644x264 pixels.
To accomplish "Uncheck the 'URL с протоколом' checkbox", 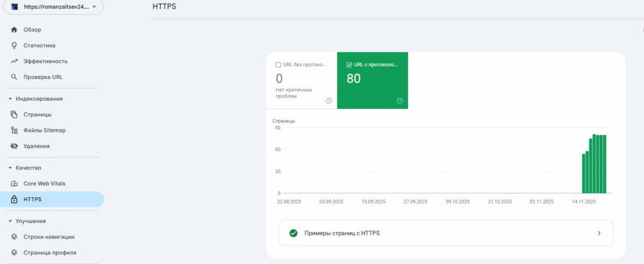I will tap(349, 65).
